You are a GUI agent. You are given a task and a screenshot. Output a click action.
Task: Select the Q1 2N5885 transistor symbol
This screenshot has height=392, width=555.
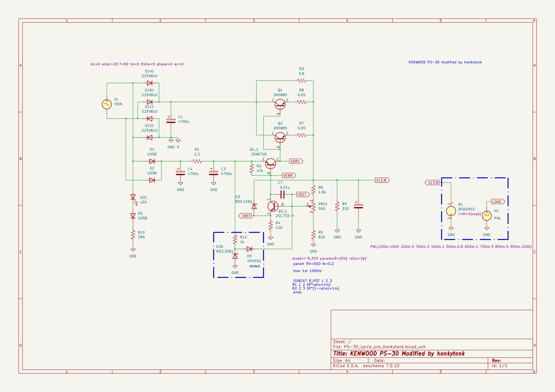280,104
